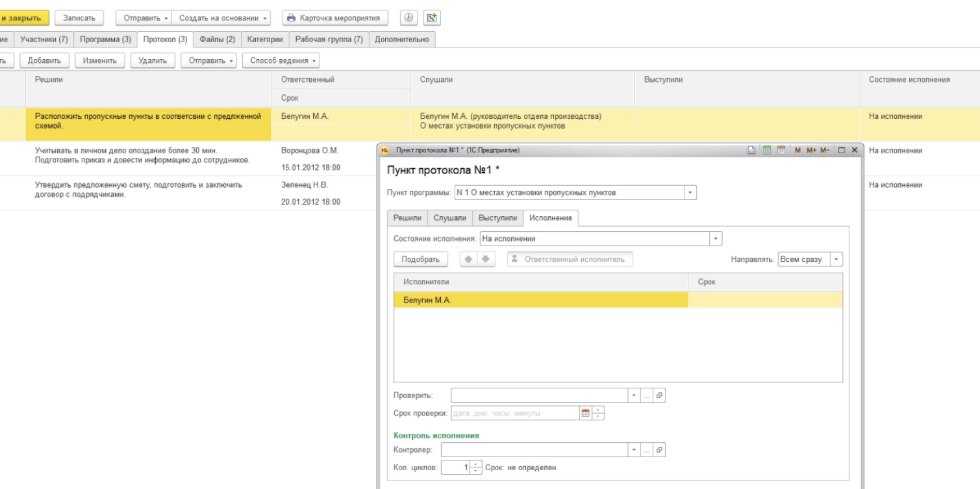Switch to the Рабочая группа (7) tab
The width and height of the screenshot is (980, 489).
point(329,40)
